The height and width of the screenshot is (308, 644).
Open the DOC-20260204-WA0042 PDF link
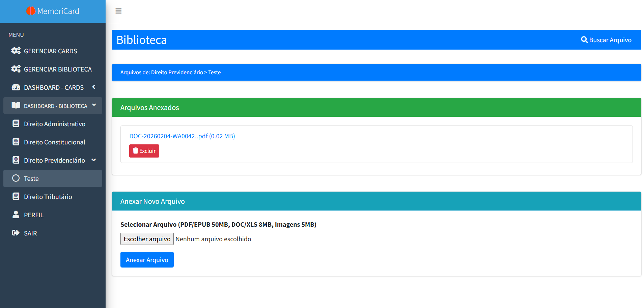click(x=182, y=136)
